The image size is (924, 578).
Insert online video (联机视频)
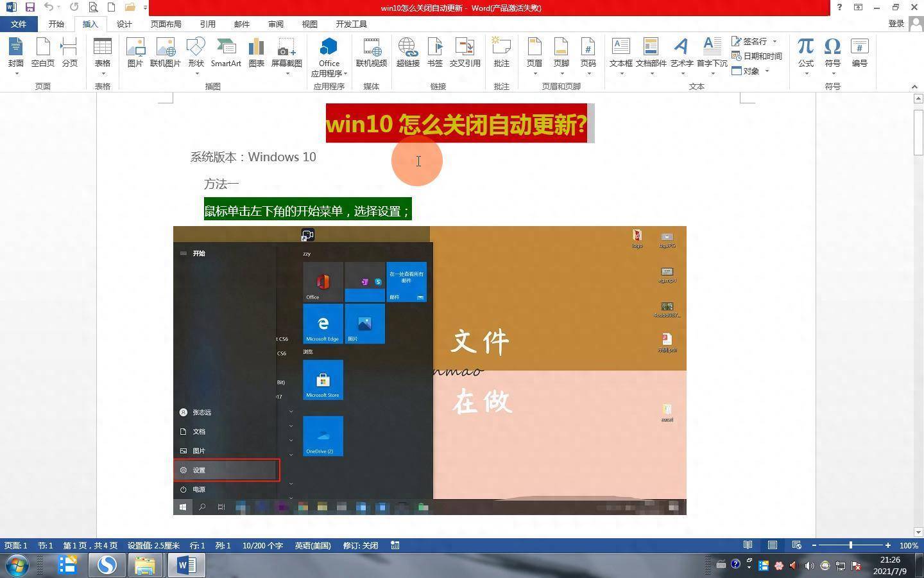(372, 53)
